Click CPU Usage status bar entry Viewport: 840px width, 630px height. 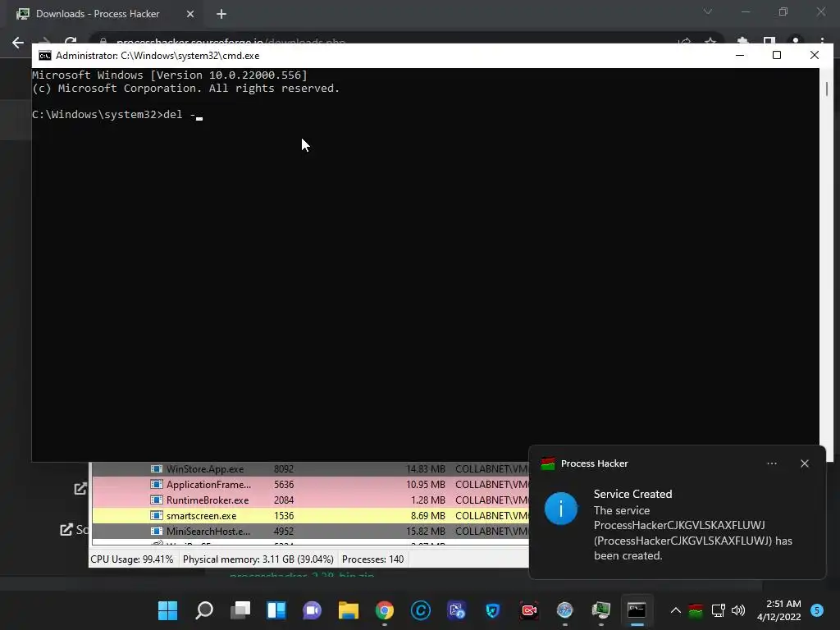[132, 559]
